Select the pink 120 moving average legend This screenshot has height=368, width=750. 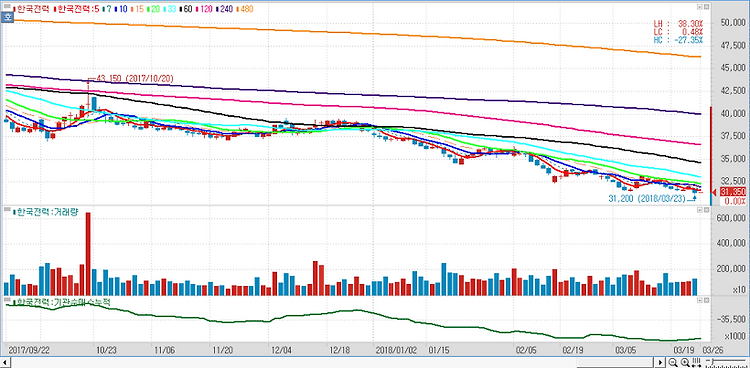(205, 9)
